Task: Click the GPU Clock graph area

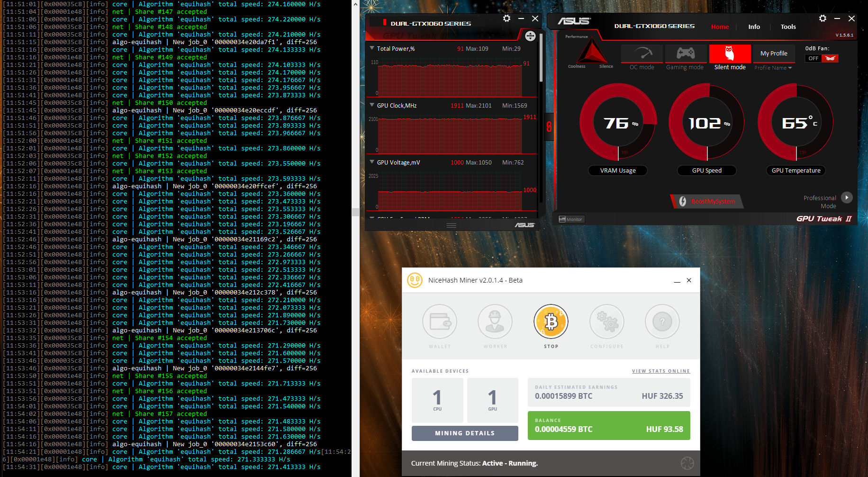Action: [450, 134]
